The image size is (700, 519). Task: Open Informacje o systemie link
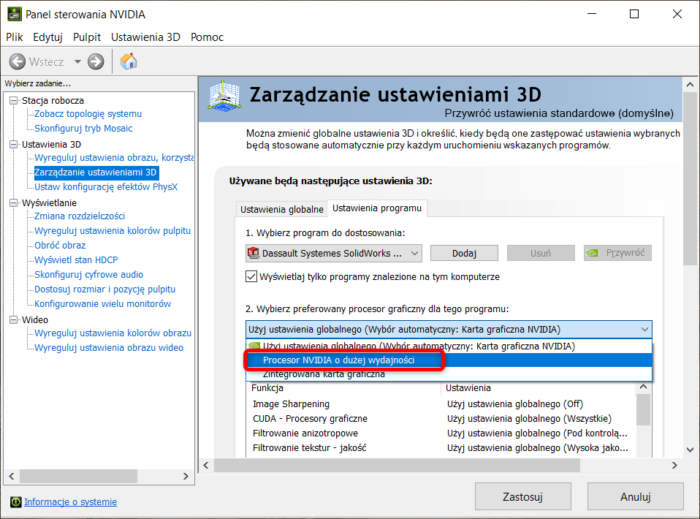71,502
